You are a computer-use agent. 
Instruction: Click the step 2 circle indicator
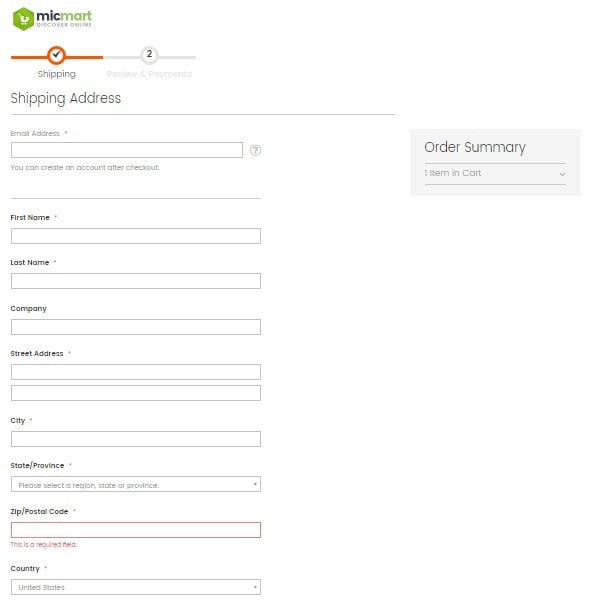(149, 55)
